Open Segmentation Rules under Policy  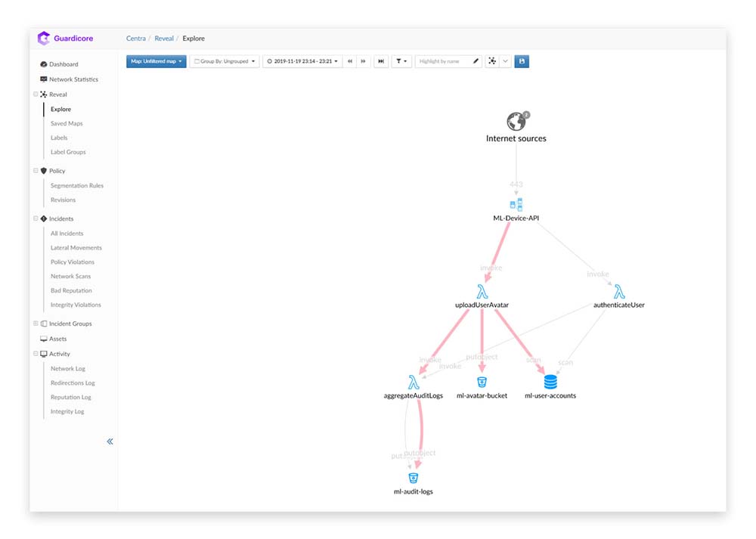[76, 185]
